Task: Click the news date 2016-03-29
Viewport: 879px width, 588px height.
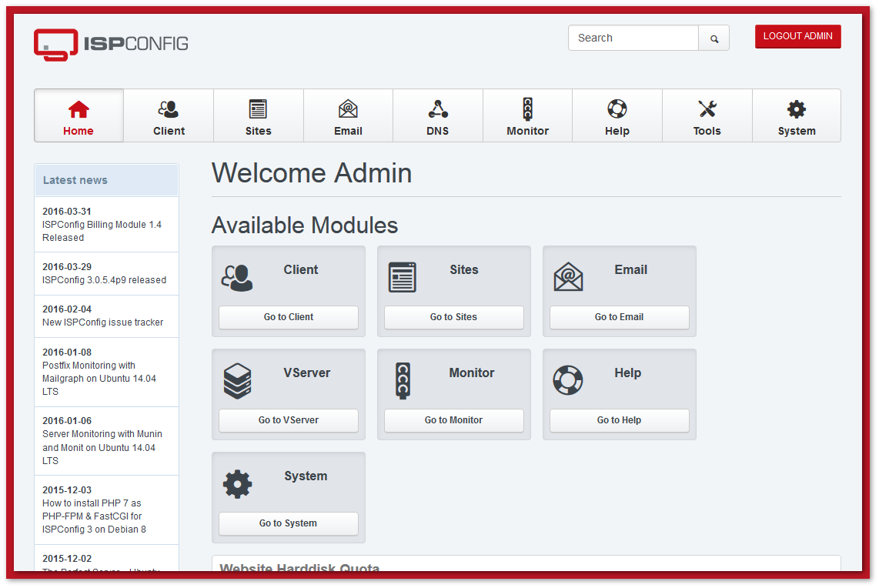Action: (67, 267)
